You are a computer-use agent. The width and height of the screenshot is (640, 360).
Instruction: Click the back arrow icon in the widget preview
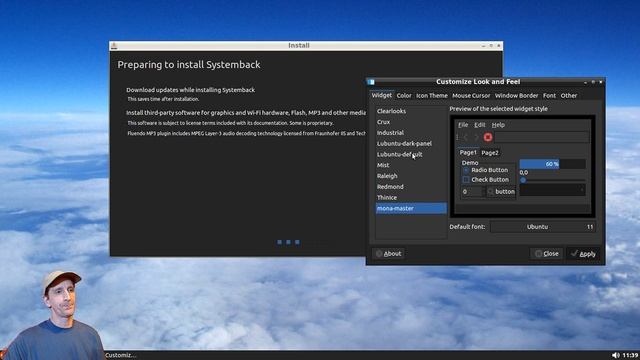(x=466, y=137)
